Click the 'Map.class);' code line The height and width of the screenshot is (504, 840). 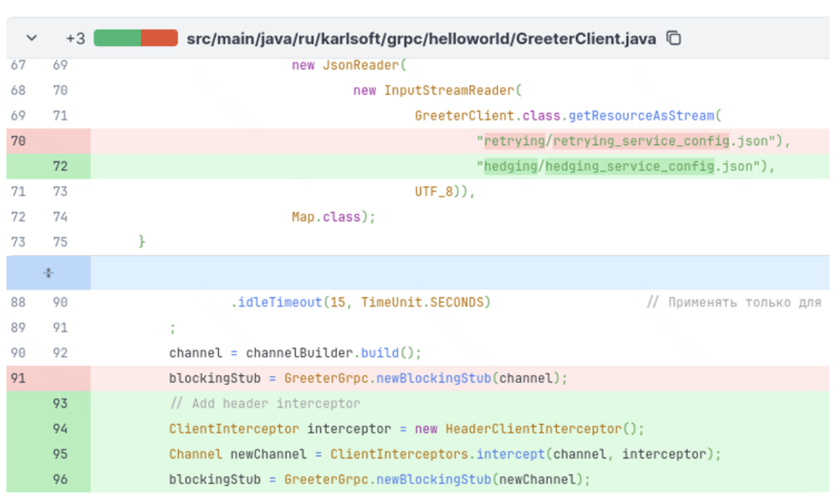[334, 217]
